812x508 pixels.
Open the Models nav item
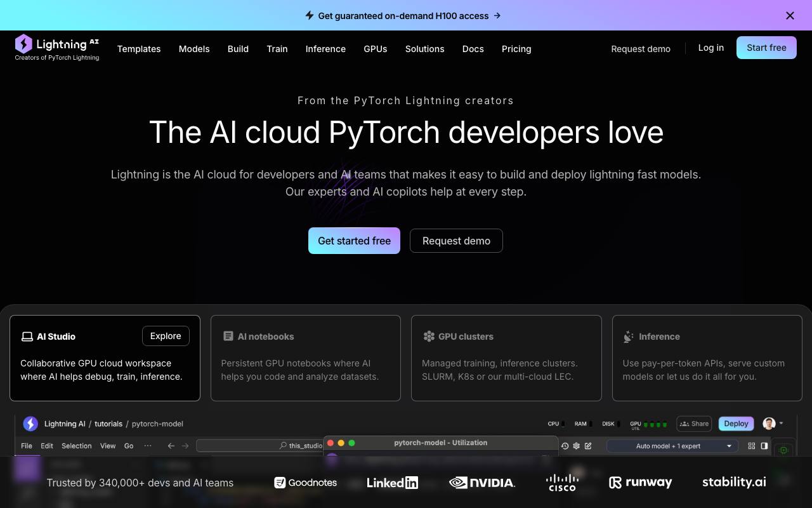point(194,49)
